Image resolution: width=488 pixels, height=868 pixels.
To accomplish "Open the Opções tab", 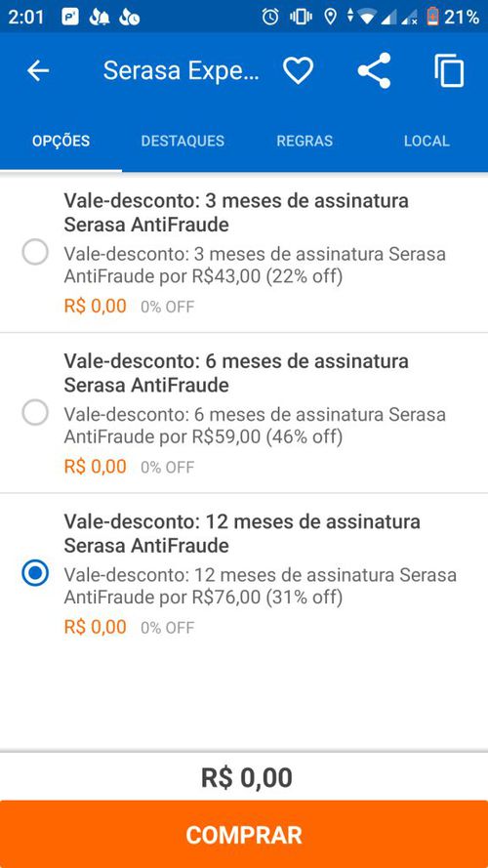I will (61, 141).
